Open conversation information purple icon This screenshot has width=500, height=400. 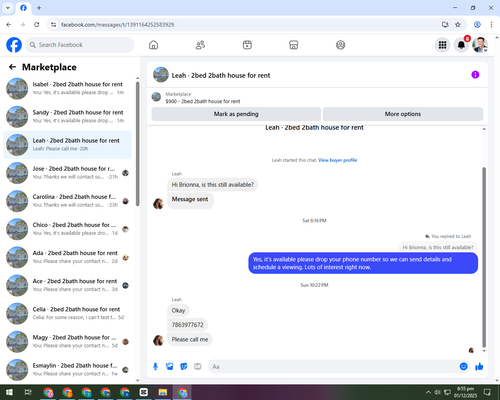[x=475, y=75]
